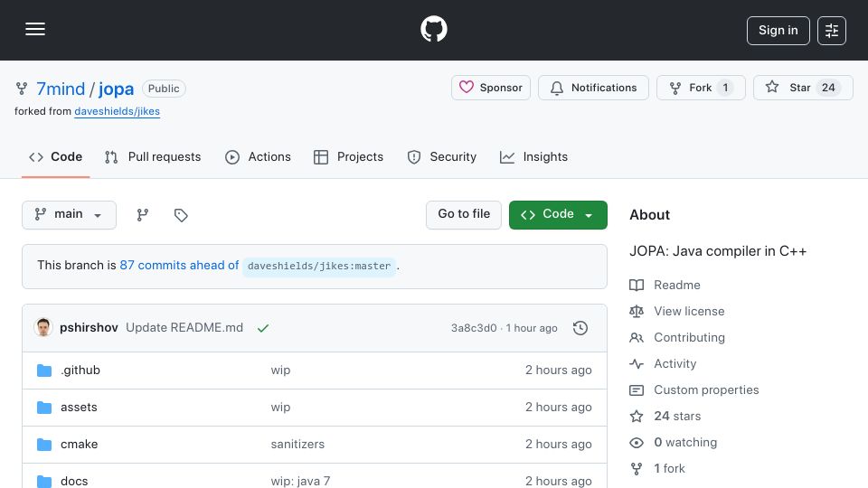Open the Update README.md commit message

pyautogui.click(x=184, y=327)
